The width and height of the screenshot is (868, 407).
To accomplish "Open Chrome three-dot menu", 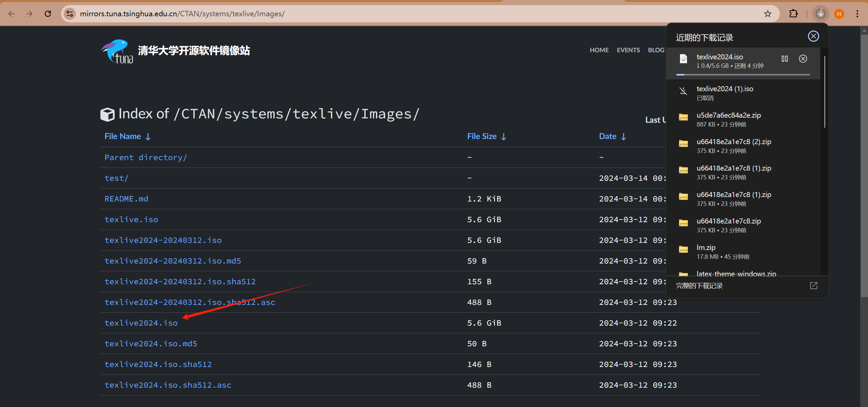I will click(x=857, y=14).
